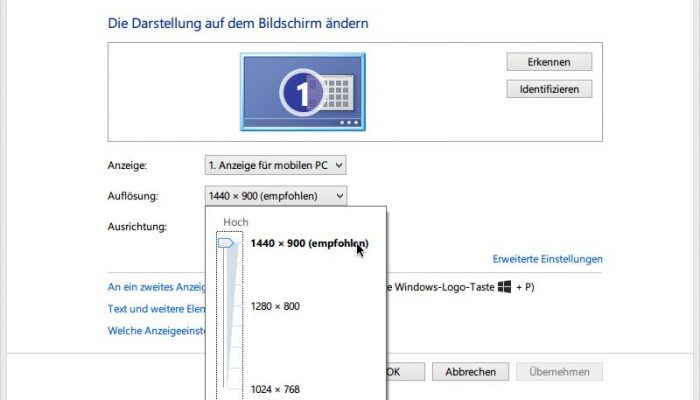Choose the 1024 × 768 resolution

pyautogui.click(x=275, y=389)
